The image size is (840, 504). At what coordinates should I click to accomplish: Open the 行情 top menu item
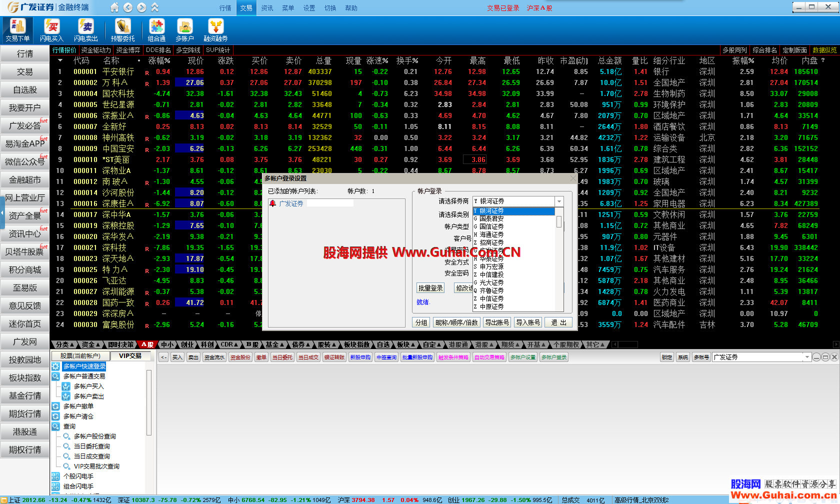225,8
